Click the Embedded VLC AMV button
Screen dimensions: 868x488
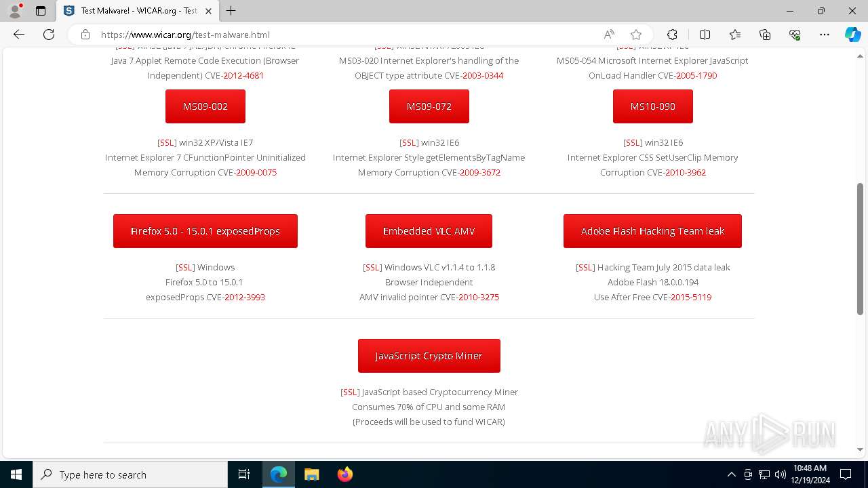coord(429,231)
